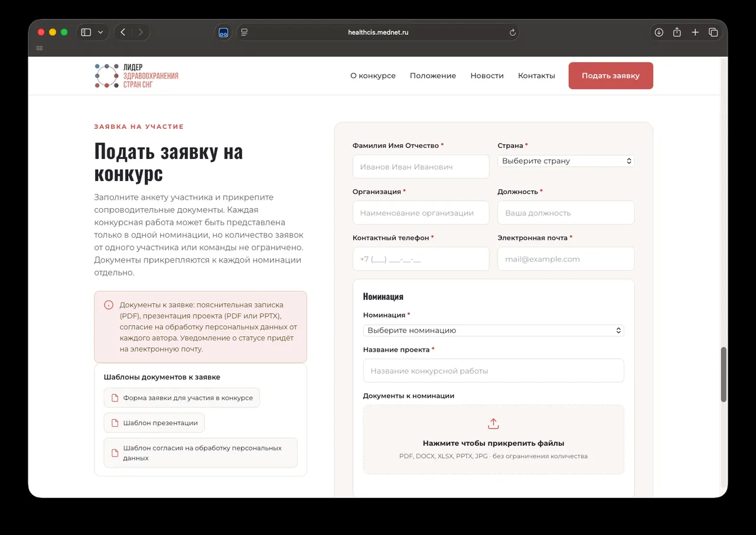This screenshot has width=756, height=535.
Task: Click Нажмите чтобы прикрепить файлы text
Action: (493, 443)
